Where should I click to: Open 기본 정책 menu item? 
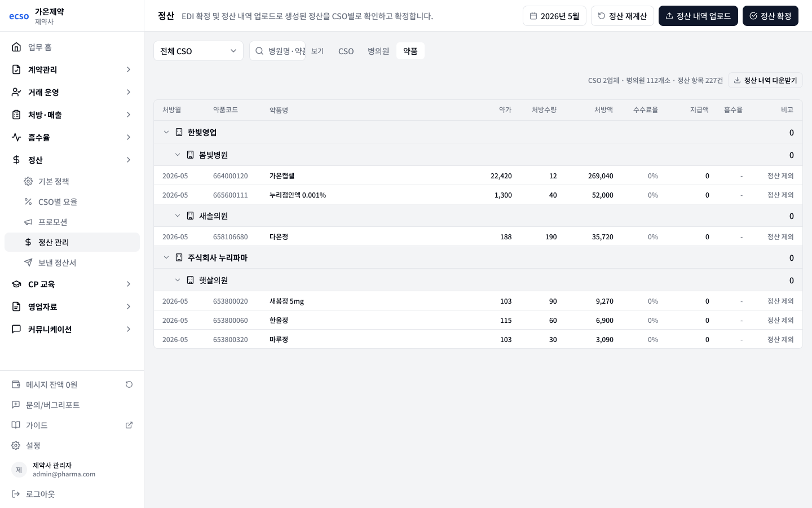[x=72, y=181]
